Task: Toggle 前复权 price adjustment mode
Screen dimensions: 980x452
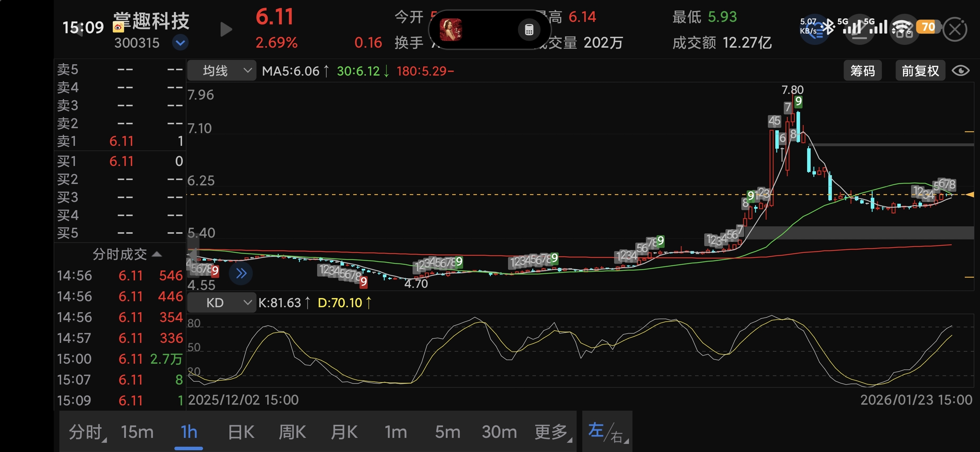Action: pyautogui.click(x=920, y=71)
